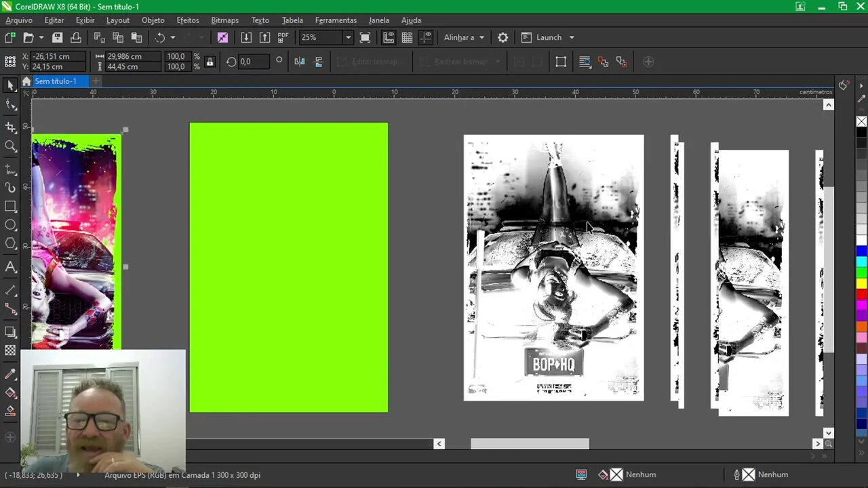This screenshot has height=488, width=868.
Task: Pick the yellow swatch in color palette
Action: pyautogui.click(x=861, y=283)
